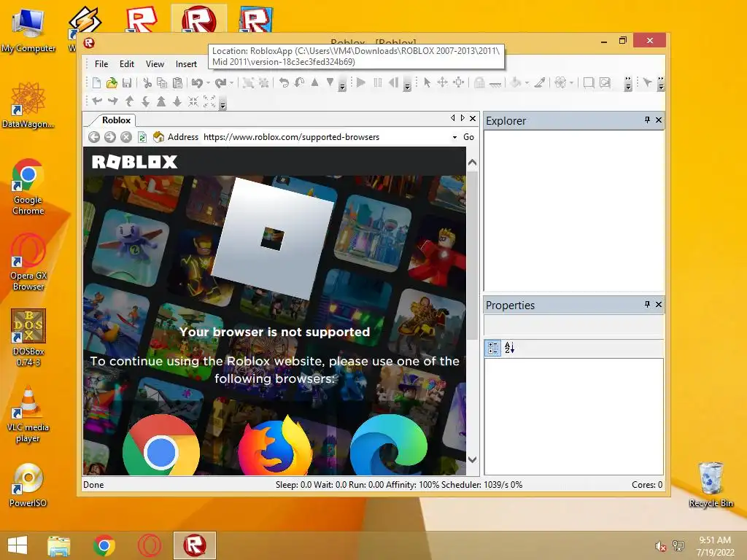This screenshot has height=560, width=747.
Task: Toggle Categorized view in Properties panel
Action: click(x=492, y=348)
